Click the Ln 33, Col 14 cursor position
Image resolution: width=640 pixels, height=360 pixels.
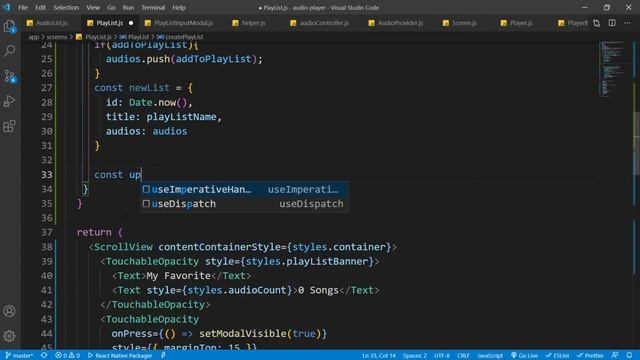tap(379, 356)
